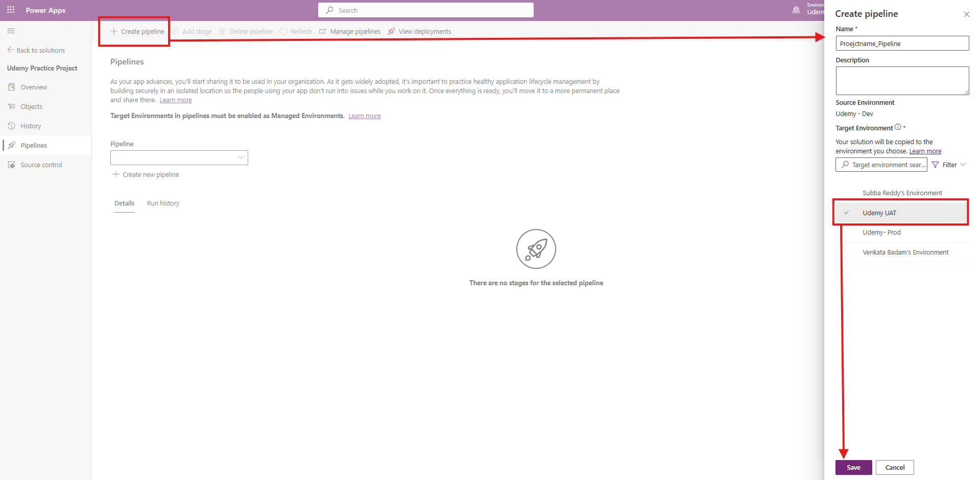Open the Pipeline dropdown

pyautogui.click(x=179, y=157)
